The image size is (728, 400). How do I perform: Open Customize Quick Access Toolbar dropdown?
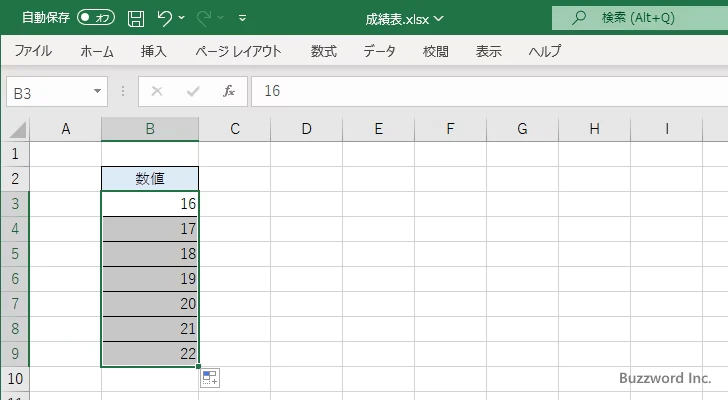pyautogui.click(x=242, y=18)
